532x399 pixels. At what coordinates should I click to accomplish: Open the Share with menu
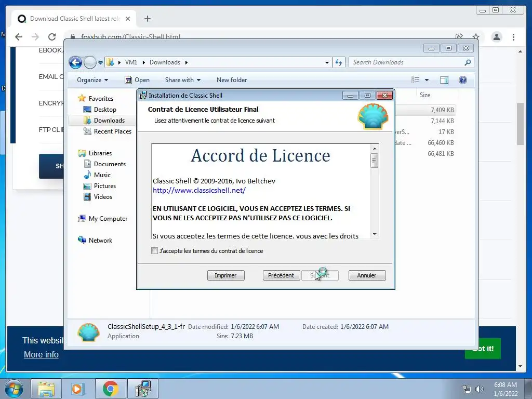pos(182,80)
